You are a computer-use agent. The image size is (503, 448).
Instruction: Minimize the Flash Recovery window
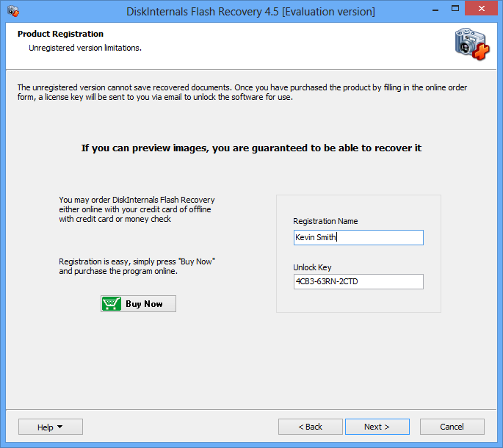(x=435, y=10)
